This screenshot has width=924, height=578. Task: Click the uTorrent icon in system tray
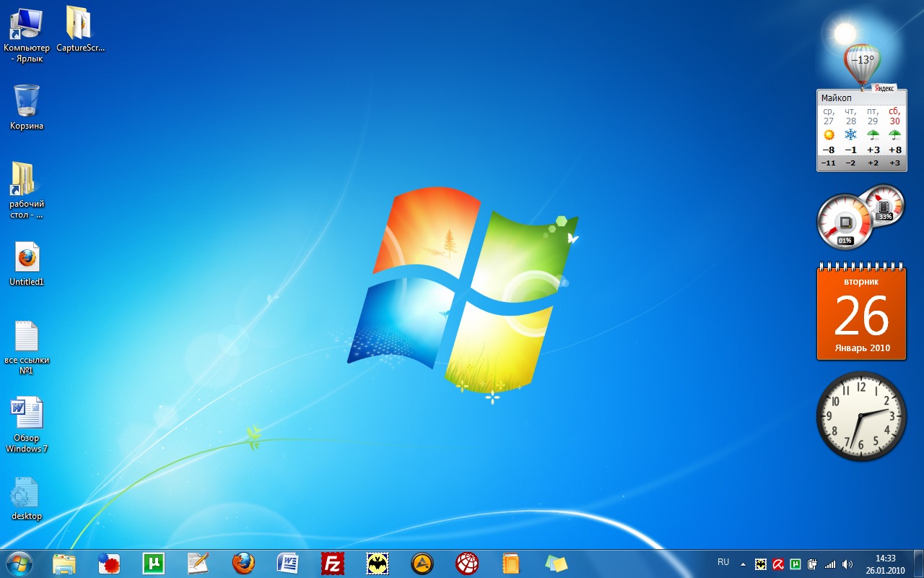pyautogui.click(x=796, y=564)
